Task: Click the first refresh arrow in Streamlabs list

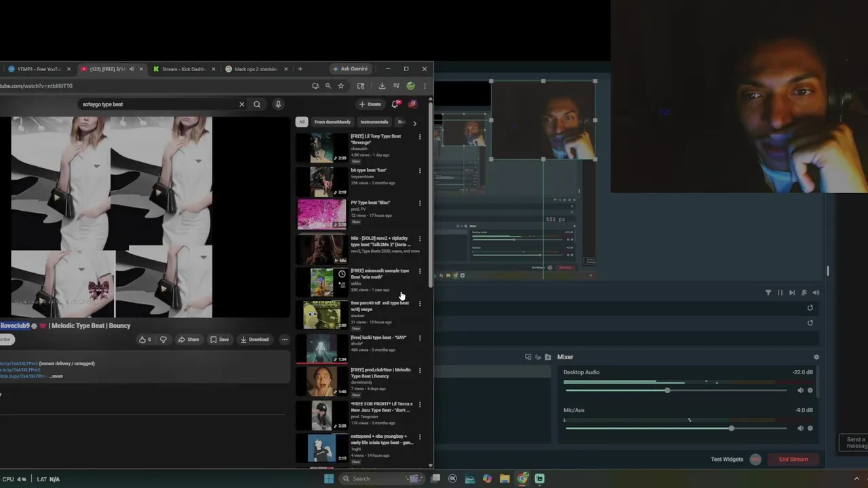Action: click(x=810, y=308)
